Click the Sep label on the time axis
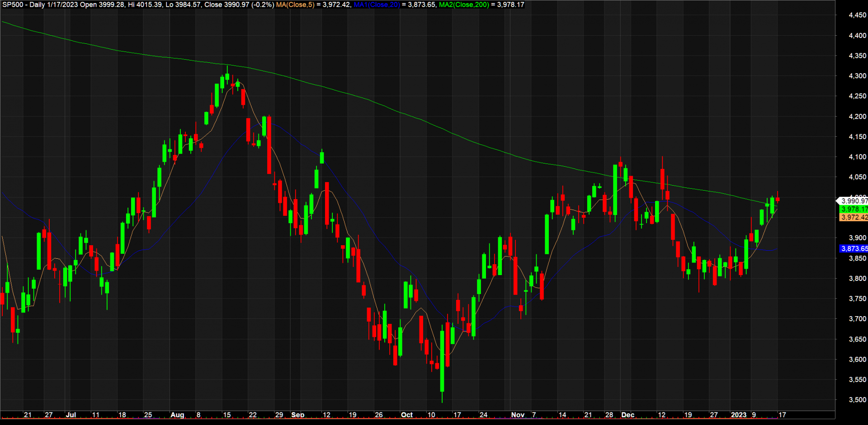 (x=298, y=415)
